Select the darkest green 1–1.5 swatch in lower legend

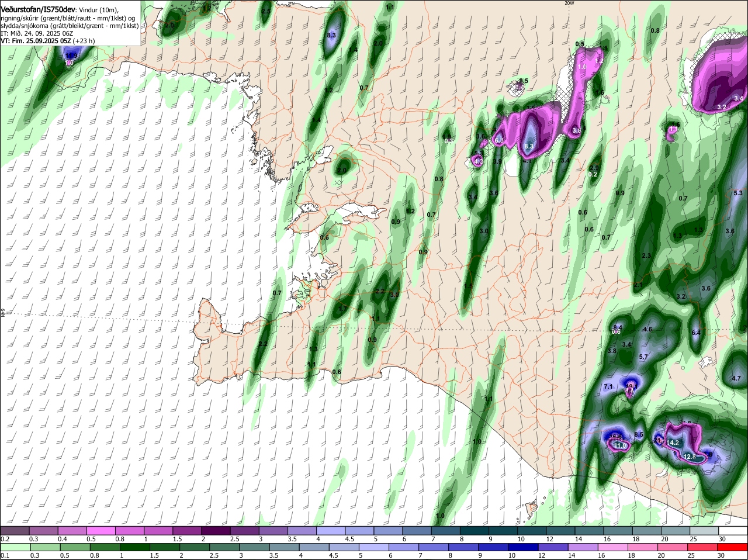136,547
